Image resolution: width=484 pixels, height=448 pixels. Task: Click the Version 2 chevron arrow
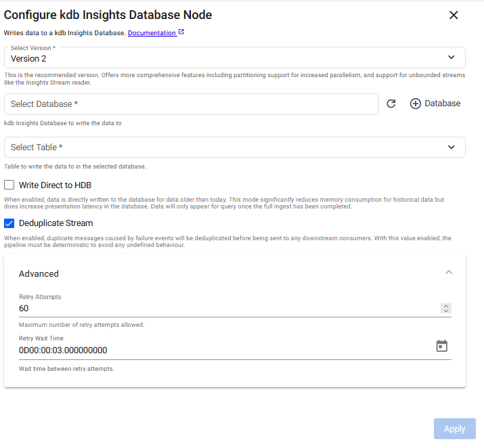[452, 58]
